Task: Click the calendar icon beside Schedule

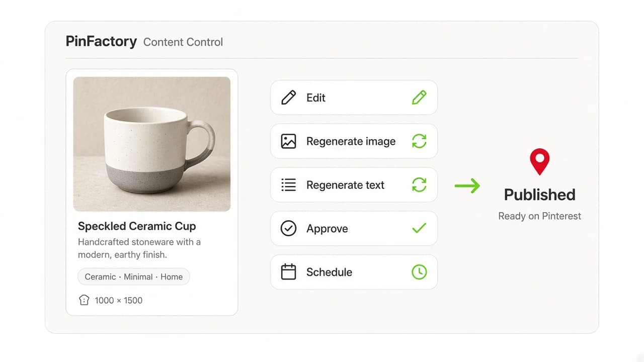Action: 288,272
